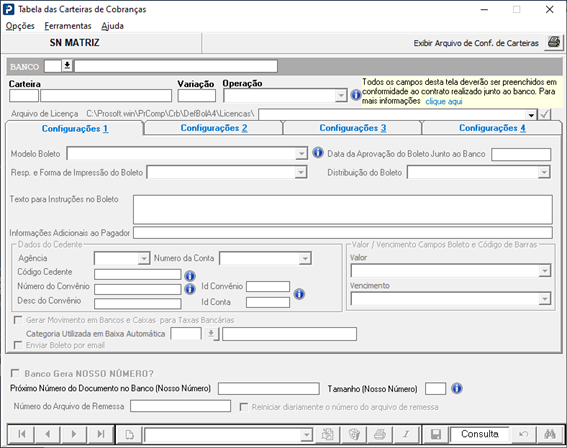Expand the Distribuição do Boleto dropdown
The image size is (567, 448).
544,172
